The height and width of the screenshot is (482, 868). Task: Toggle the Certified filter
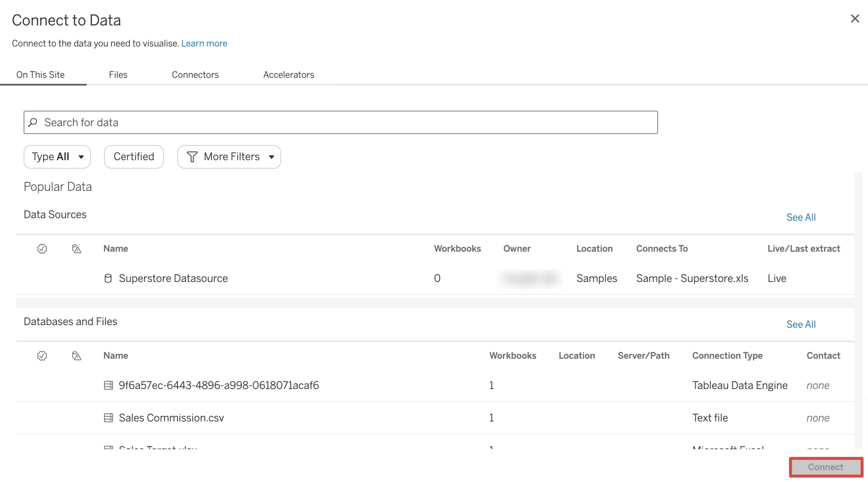(134, 156)
